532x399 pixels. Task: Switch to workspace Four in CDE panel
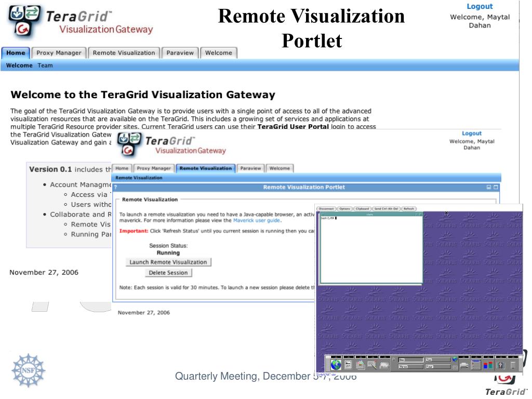click(x=438, y=367)
